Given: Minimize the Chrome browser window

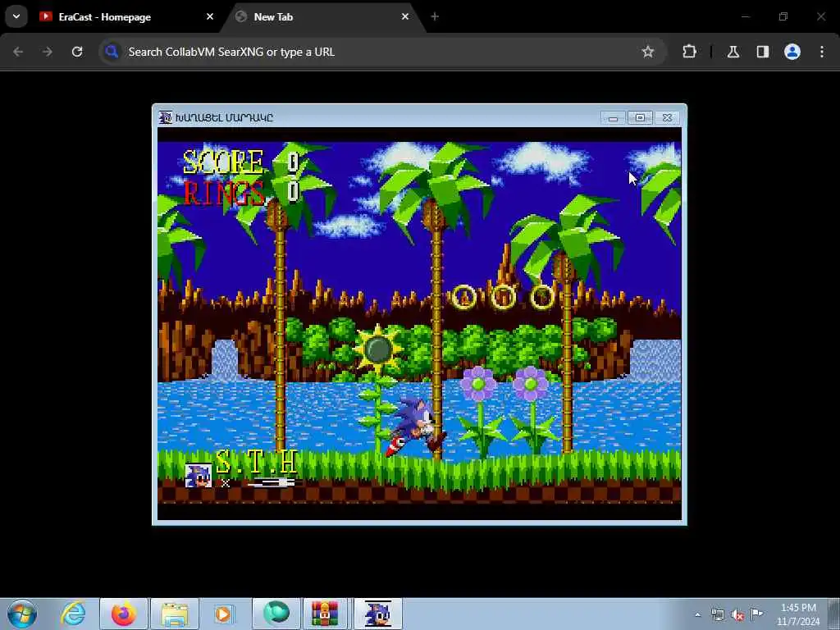Looking at the screenshot, I should click(745, 16).
